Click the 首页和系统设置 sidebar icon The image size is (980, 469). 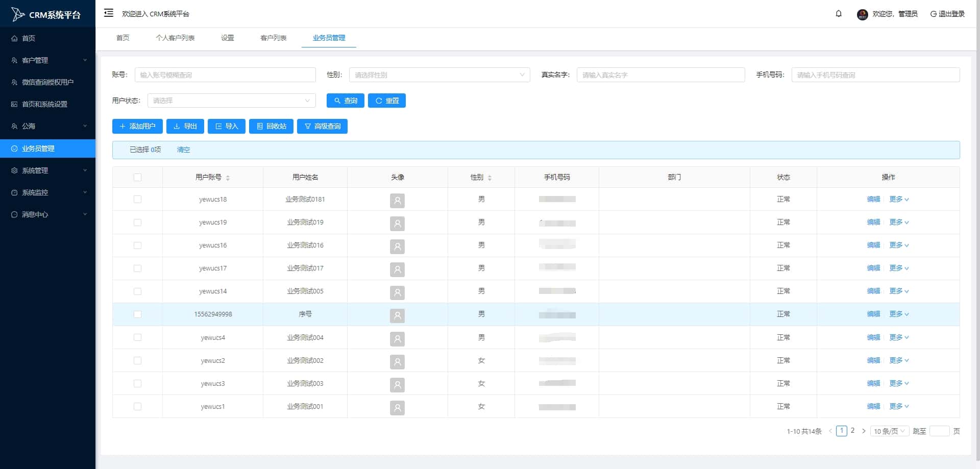click(14, 104)
